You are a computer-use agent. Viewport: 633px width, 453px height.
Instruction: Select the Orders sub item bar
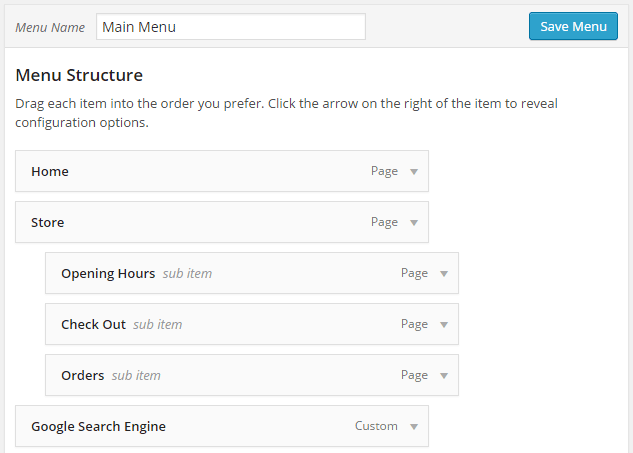252,375
